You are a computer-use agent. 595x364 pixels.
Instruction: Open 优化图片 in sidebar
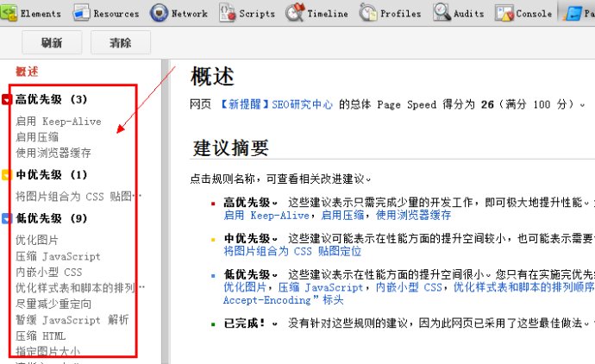(x=37, y=241)
